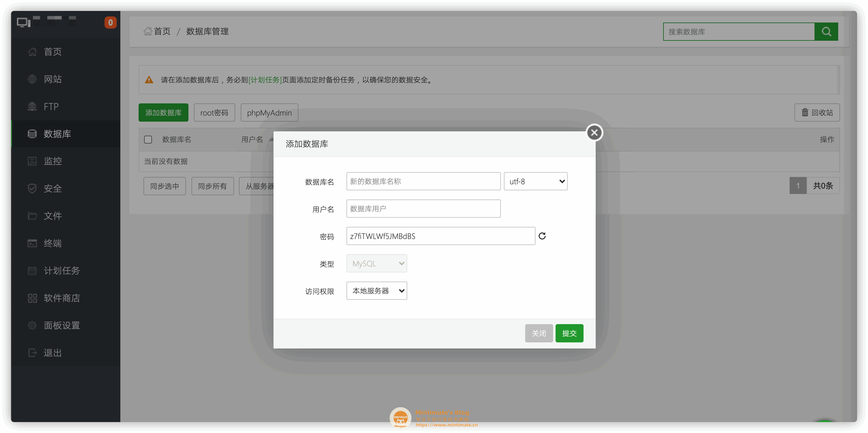Select 数据库 in the sidebar
Screen dimensions: 868x433
click(66, 134)
